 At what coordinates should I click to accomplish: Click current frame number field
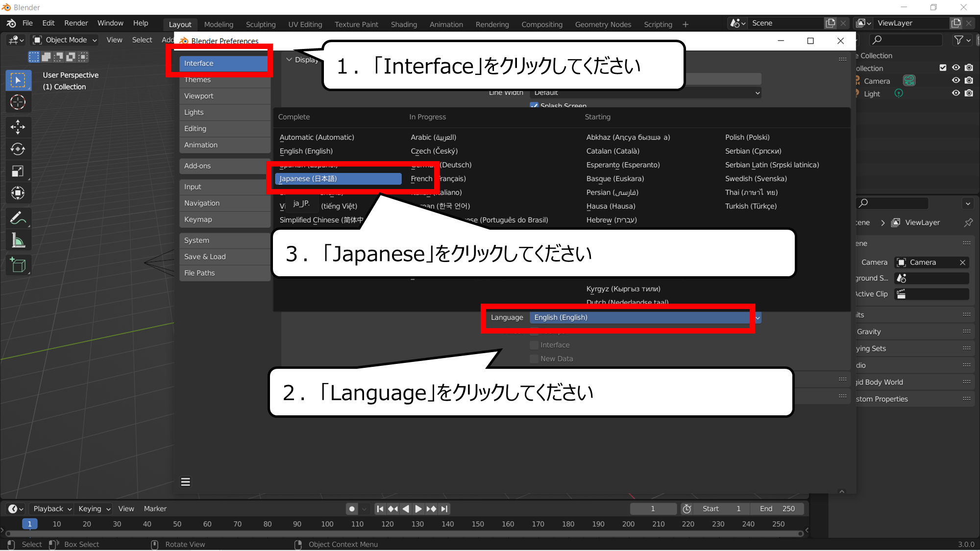pyautogui.click(x=653, y=509)
